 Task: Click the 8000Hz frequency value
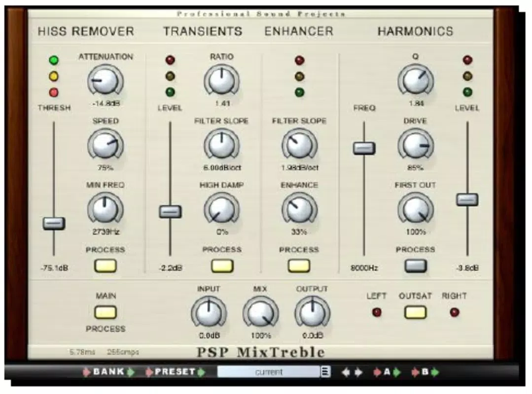click(364, 268)
